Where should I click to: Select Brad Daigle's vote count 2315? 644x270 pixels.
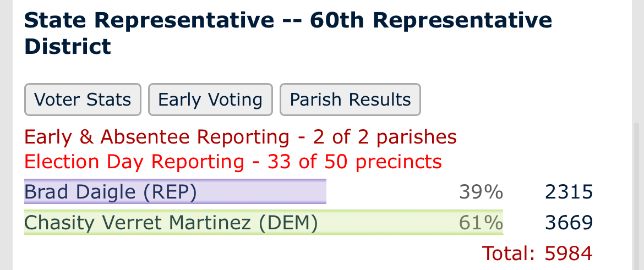pyautogui.click(x=569, y=192)
